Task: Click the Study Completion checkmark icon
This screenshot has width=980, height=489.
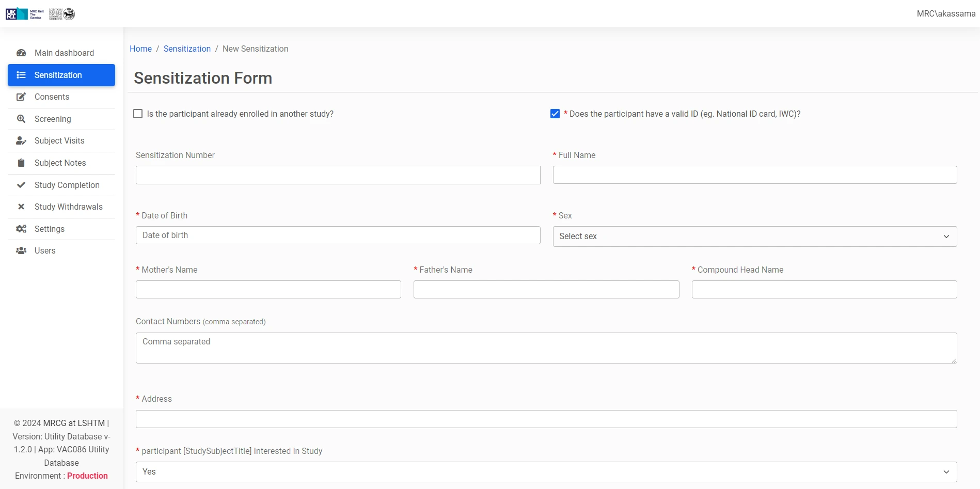Action: click(x=21, y=185)
